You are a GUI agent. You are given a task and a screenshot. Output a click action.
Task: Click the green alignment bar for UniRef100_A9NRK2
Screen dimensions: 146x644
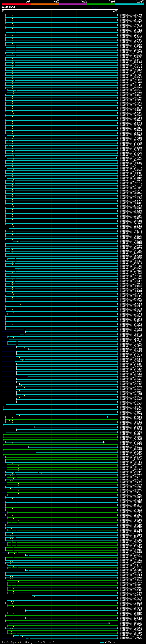pos(62,422)
